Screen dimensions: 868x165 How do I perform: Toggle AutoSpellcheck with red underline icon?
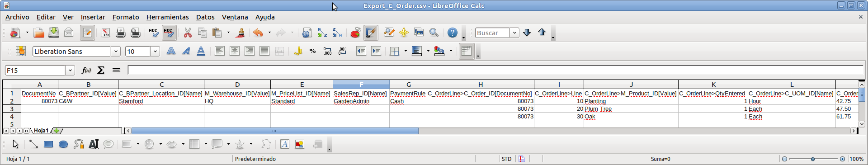[169, 33]
